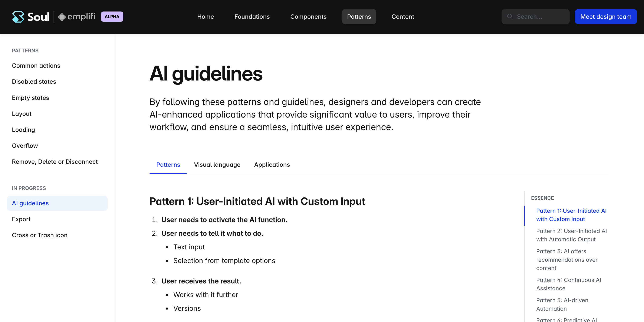
Task: Jump to Pattern 2 in table of contents
Action: tap(571, 235)
